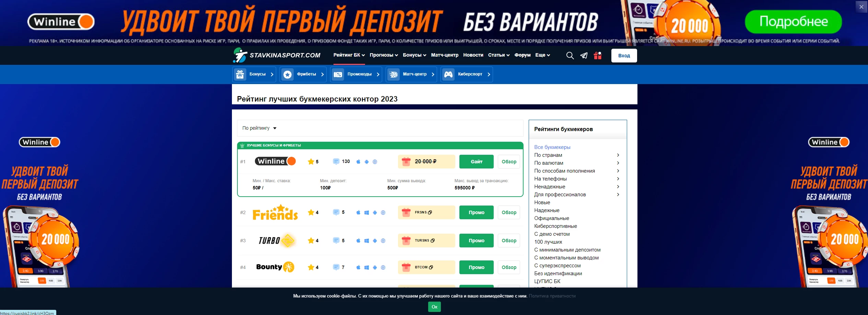The height and width of the screenshot is (315, 868).
Task: Expand the Прогнозы menu
Action: click(384, 55)
